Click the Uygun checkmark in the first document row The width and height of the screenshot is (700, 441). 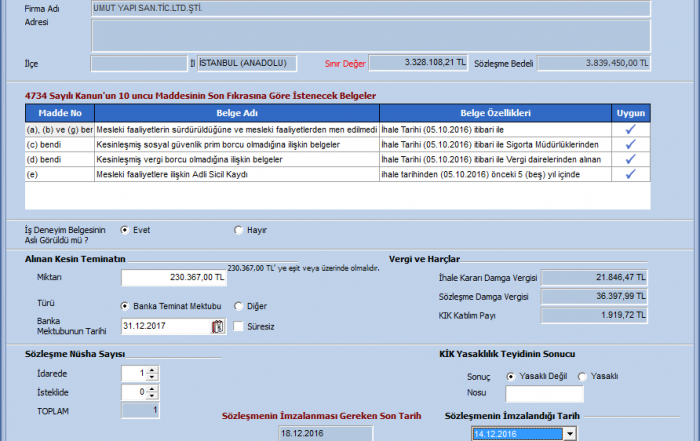(630, 129)
